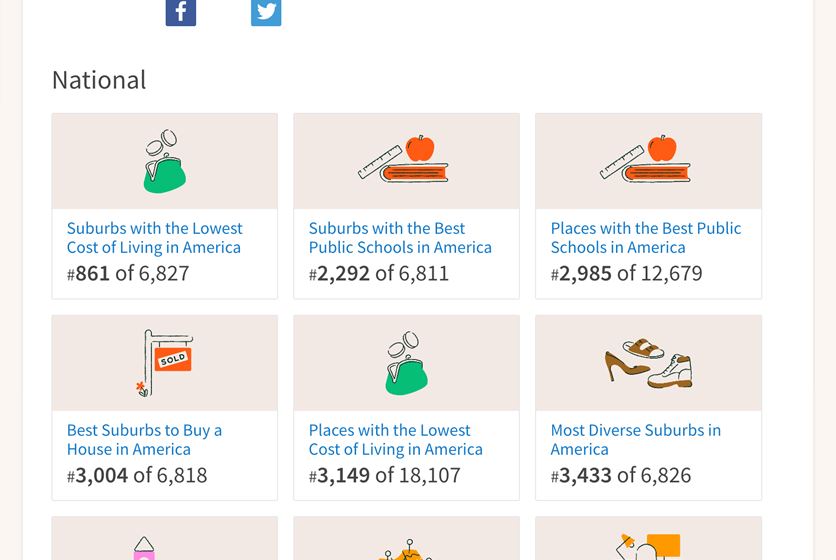Select the #3,433 of 6,826 ranking text

click(621, 475)
